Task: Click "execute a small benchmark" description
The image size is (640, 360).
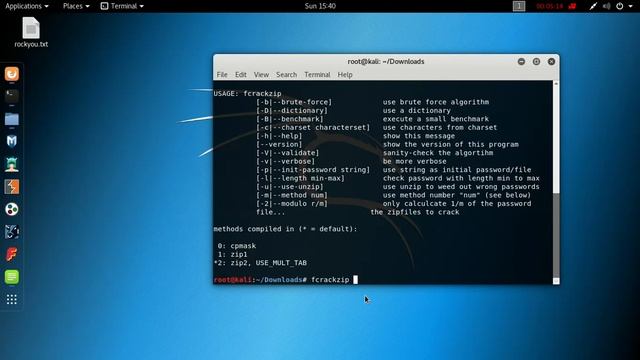Action: [x=436, y=119]
